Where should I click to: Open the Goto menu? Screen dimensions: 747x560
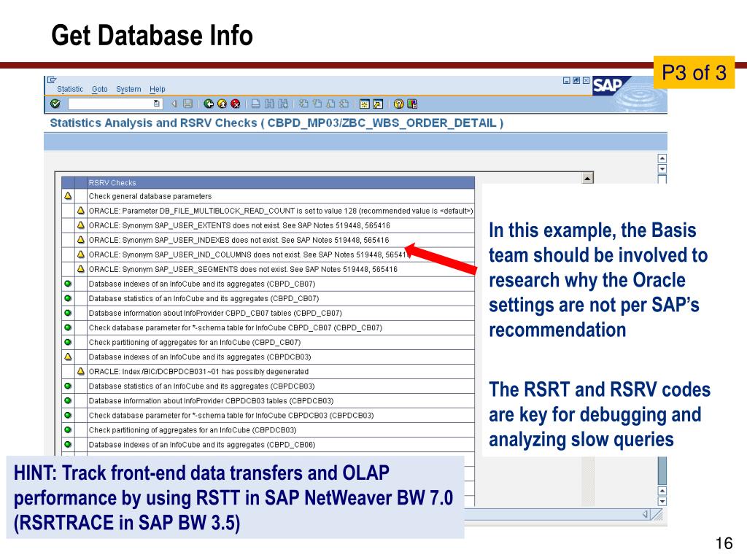pyautogui.click(x=99, y=89)
